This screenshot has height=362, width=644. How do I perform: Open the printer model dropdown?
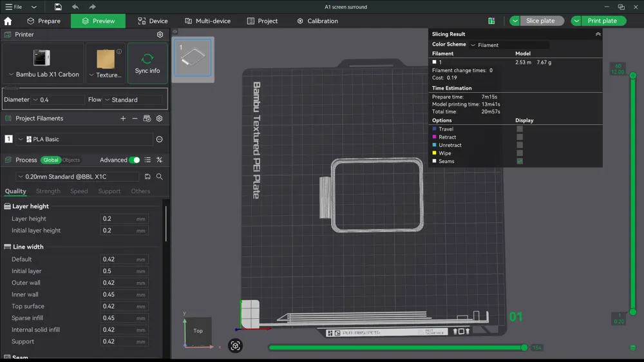click(11, 74)
